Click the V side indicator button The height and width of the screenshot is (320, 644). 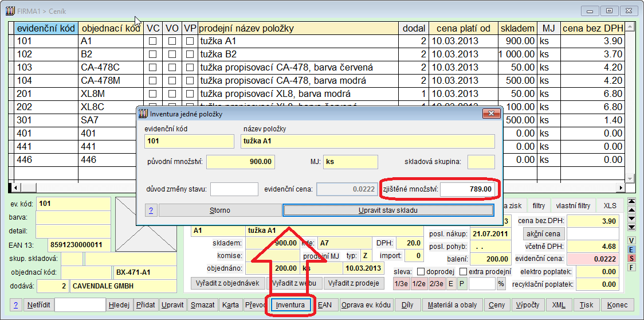(x=631, y=240)
